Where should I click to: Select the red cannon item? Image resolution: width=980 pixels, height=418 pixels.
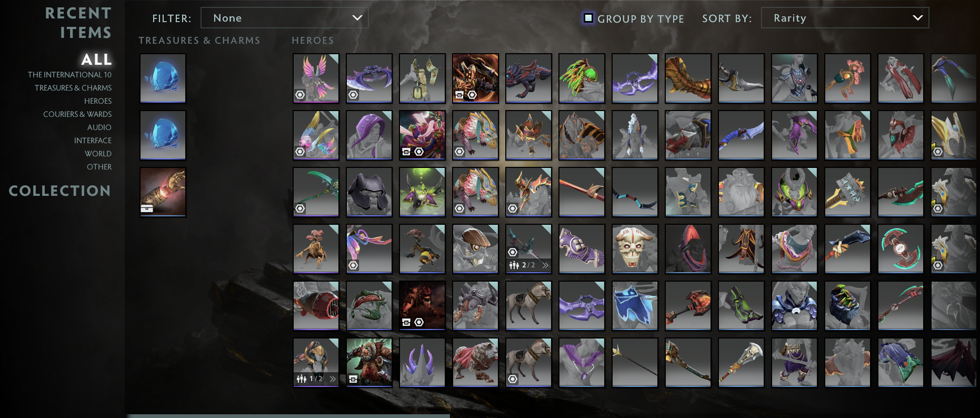pos(316,305)
